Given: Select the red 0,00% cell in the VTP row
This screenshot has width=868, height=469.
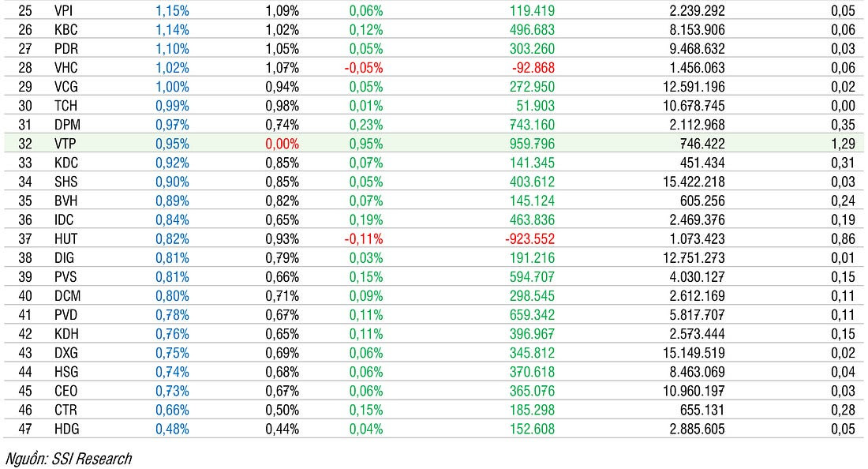Looking at the screenshot, I should point(282,144).
